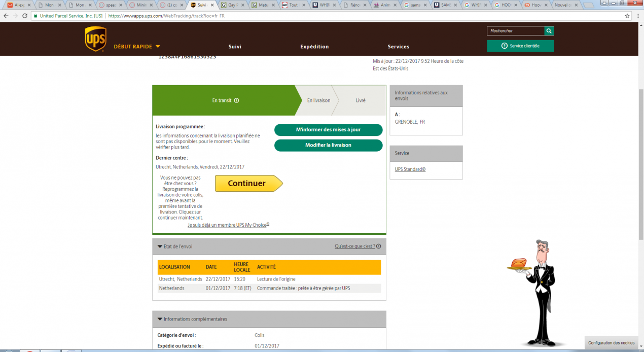Click the HEURE LOCALE column header
Image resolution: width=644 pixels, height=352 pixels.
[x=242, y=267]
